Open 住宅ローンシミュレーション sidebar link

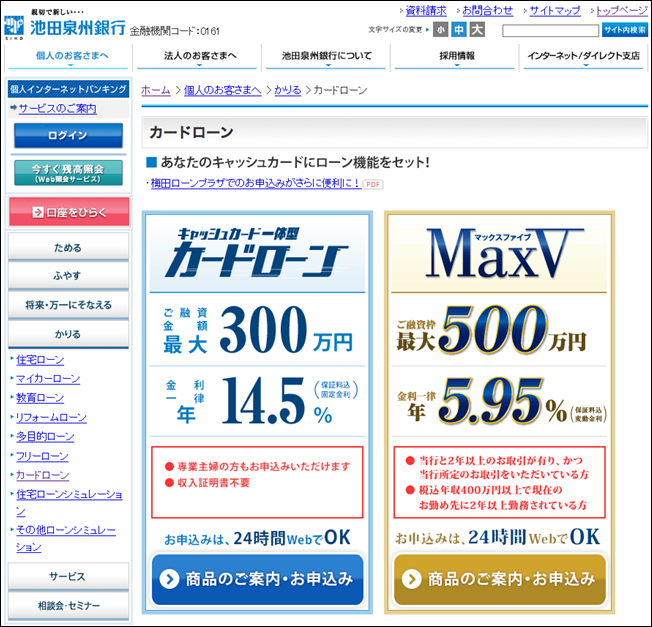click(69, 503)
